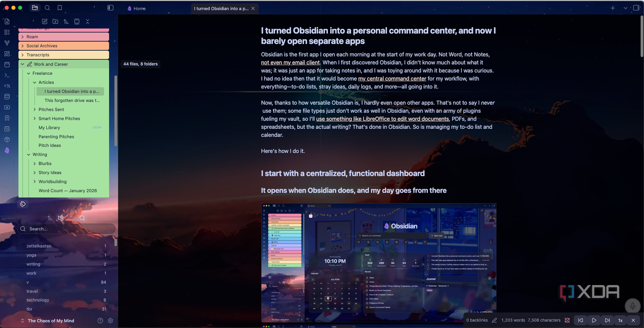The image size is (644, 328).
Task: Expand the Transcripts folder
Action: 64,55
